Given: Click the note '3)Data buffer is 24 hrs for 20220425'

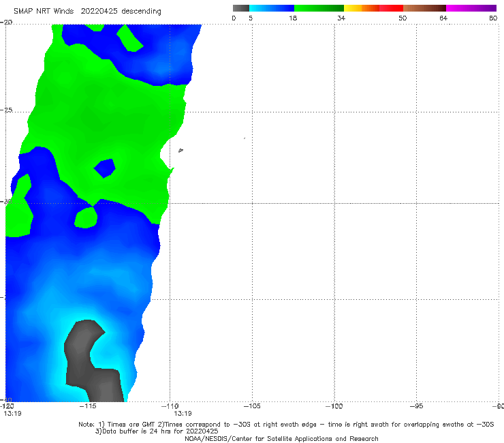Looking at the screenshot, I should (157, 431).
